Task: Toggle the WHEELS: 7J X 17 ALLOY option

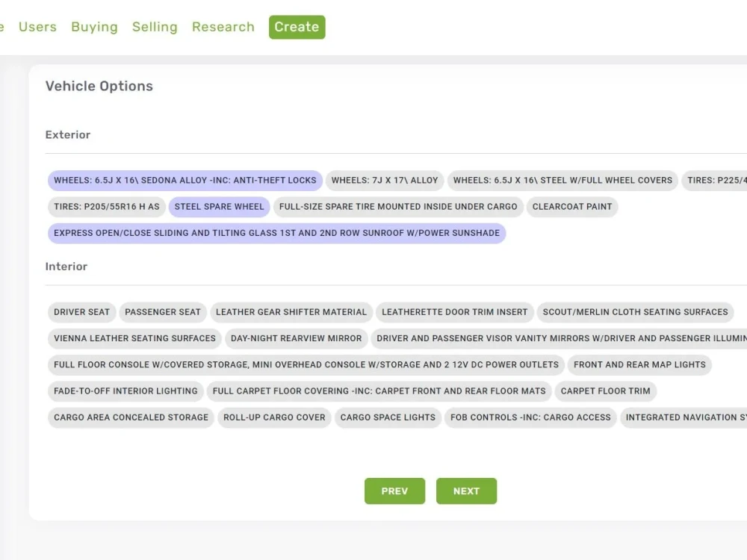Action: [384, 180]
